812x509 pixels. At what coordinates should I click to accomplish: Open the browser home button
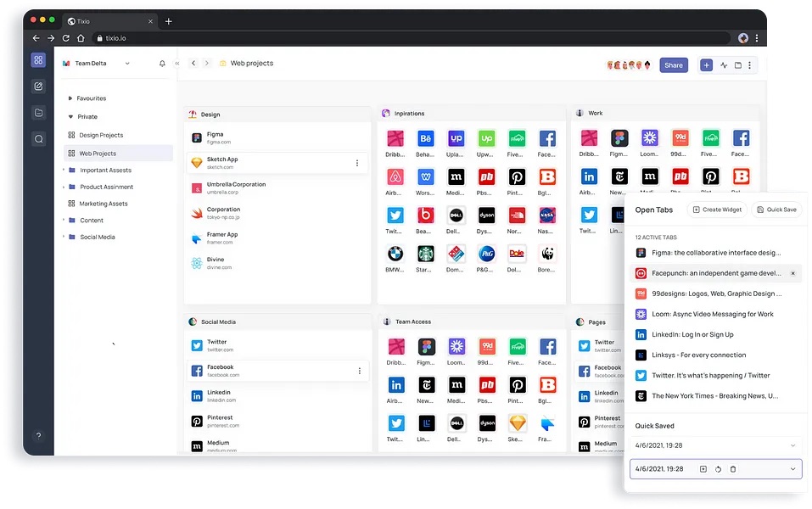(81, 38)
